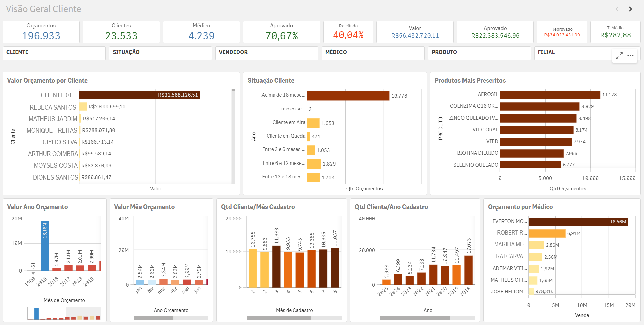Screen dimensions: 644x325
Task: Open the VENDEDOR filter dropdown
Action: 266,52
